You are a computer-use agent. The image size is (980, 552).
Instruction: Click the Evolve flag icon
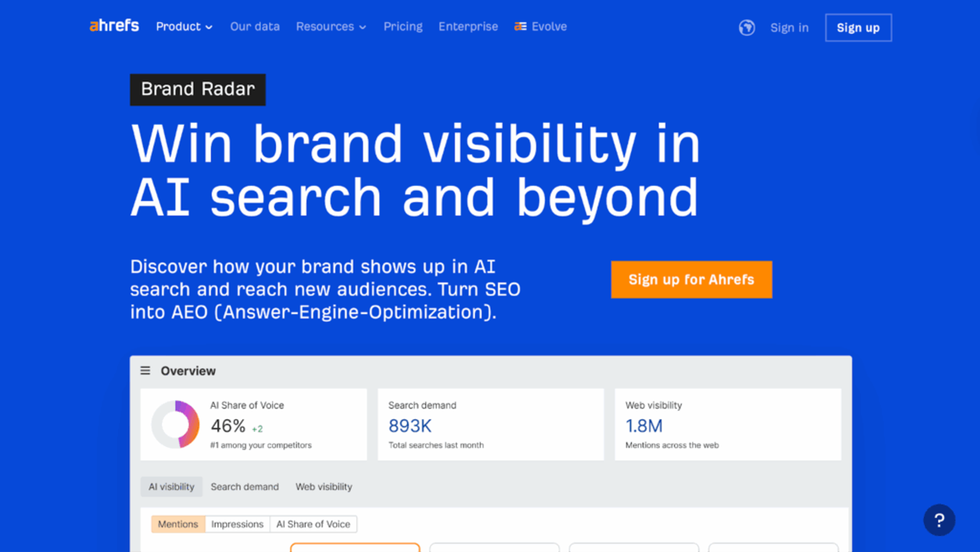[x=520, y=27]
